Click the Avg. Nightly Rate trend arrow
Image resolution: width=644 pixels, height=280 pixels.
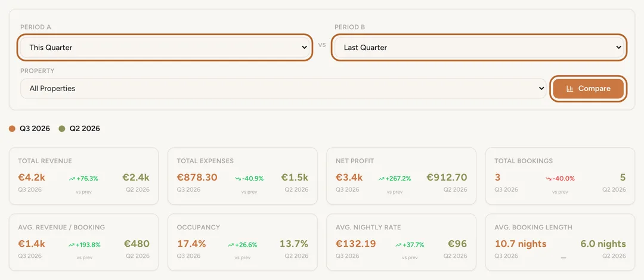tap(398, 245)
